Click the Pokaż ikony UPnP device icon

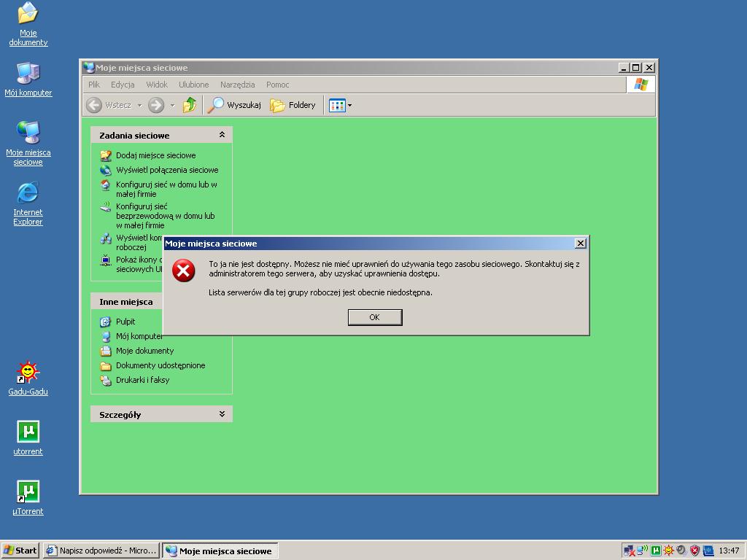tap(106, 260)
